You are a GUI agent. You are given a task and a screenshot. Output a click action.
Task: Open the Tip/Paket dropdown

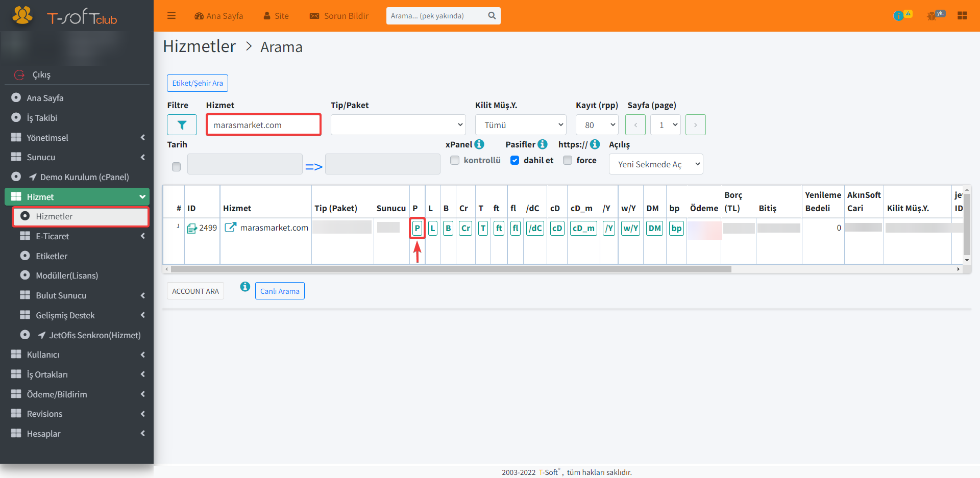tap(398, 125)
